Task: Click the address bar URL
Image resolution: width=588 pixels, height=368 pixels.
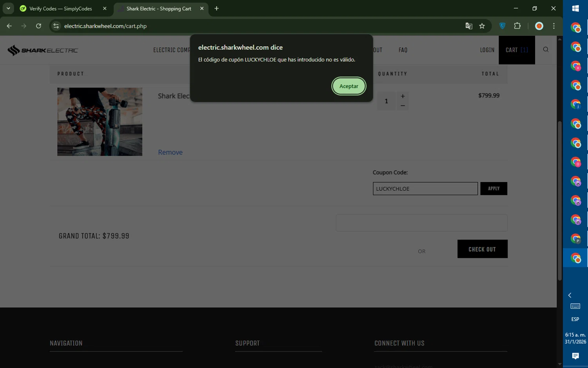Action: 105,26
